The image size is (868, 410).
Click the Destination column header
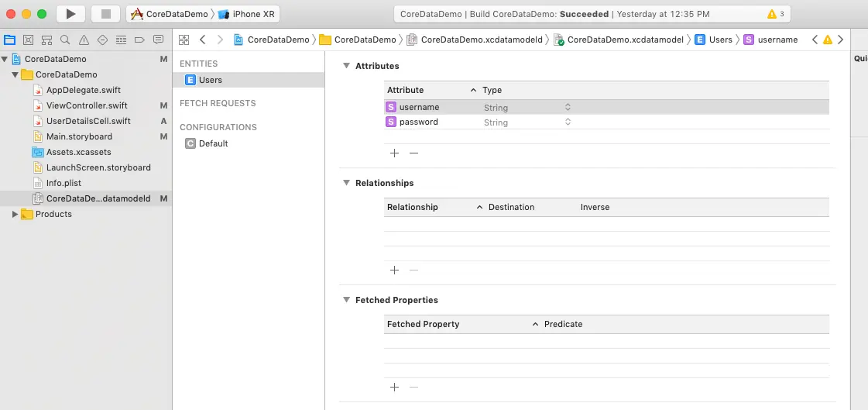(512, 207)
